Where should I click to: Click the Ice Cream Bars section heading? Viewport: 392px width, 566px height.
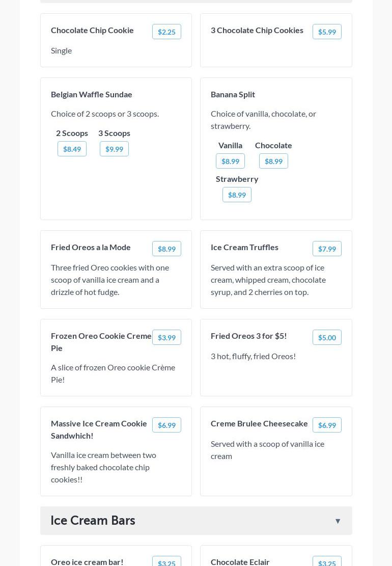click(93, 520)
